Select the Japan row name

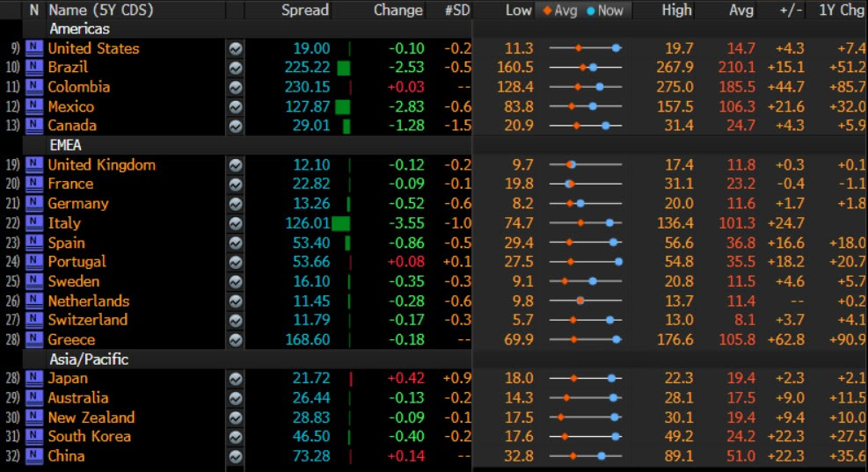[x=68, y=379]
